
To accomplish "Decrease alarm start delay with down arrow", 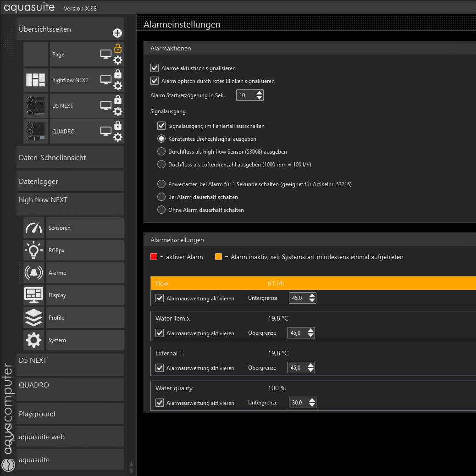I will pos(259,97).
